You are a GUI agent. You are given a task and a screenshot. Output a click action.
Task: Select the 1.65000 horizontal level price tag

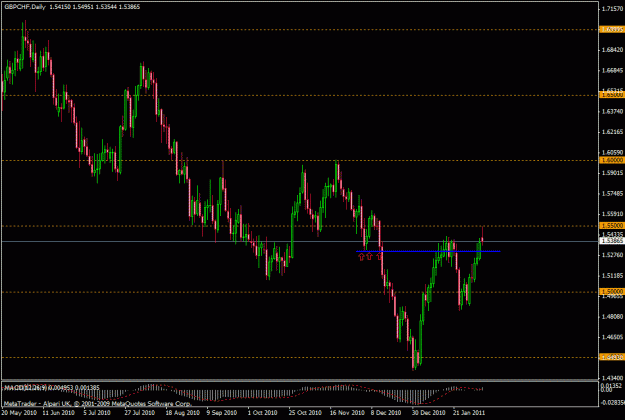pos(612,95)
